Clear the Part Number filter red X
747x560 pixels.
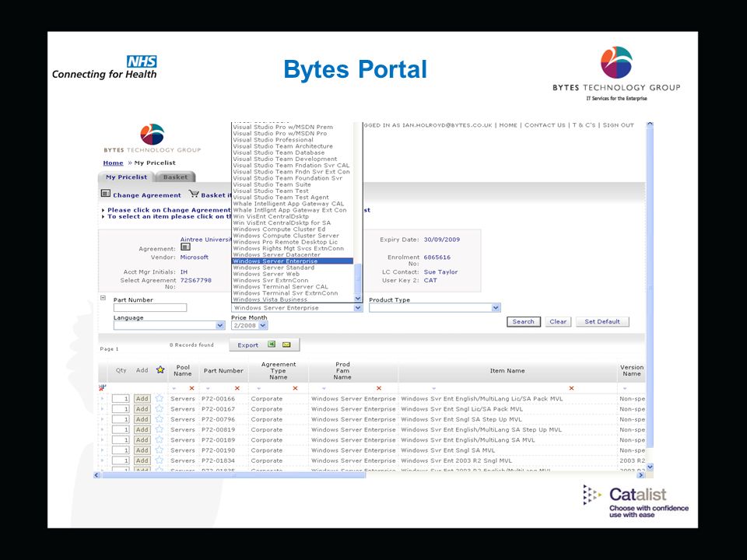[237, 388]
